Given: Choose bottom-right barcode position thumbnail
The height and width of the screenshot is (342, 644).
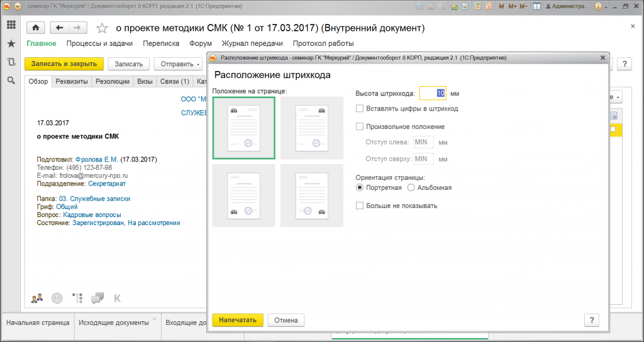Looking at the screenshot, I should pyautogui.click(x=312, y=196).
